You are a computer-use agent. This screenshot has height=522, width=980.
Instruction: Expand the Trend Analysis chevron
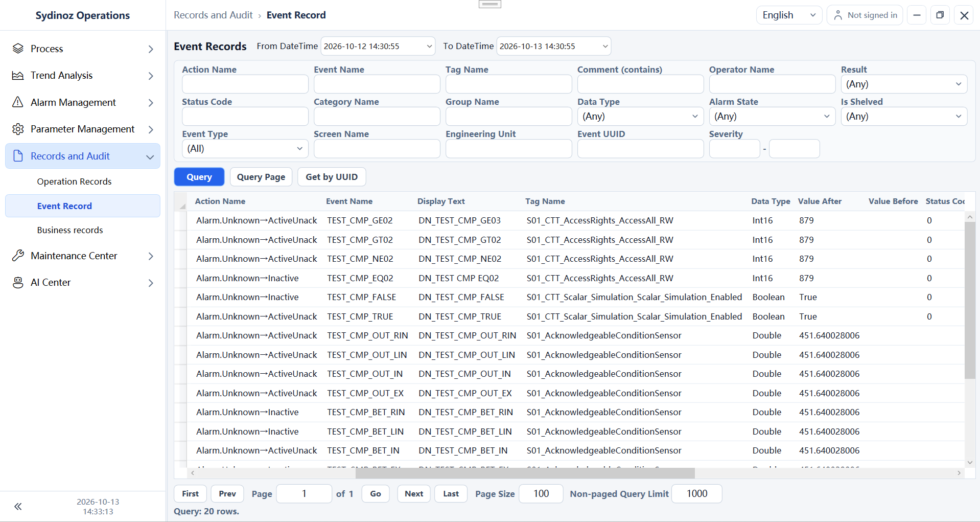click(151, 76)
